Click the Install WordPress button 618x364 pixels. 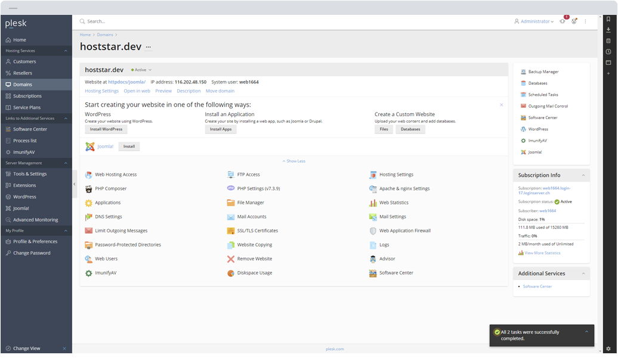[106, 129]
